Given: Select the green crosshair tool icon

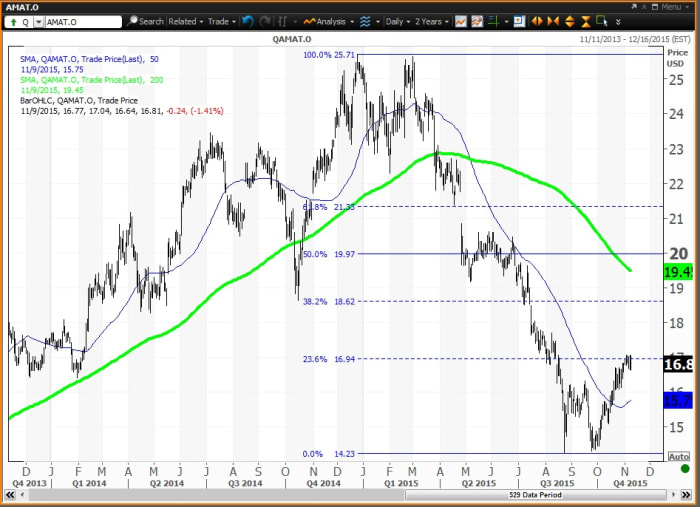Looking at the screenshot, I should (493, 21).
